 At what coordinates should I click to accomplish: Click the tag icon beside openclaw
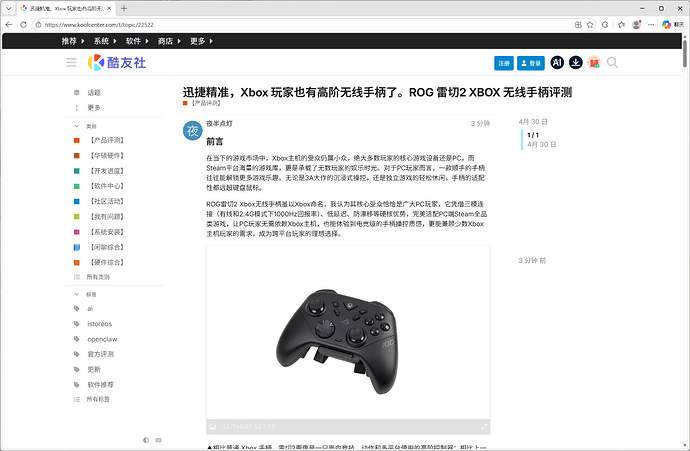pos(77,339)
